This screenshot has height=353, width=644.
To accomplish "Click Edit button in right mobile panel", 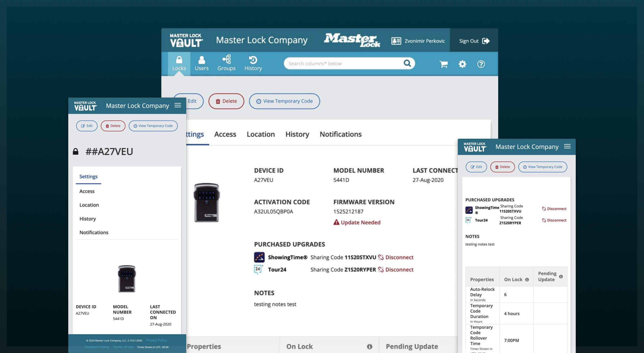I will [476, 167].
